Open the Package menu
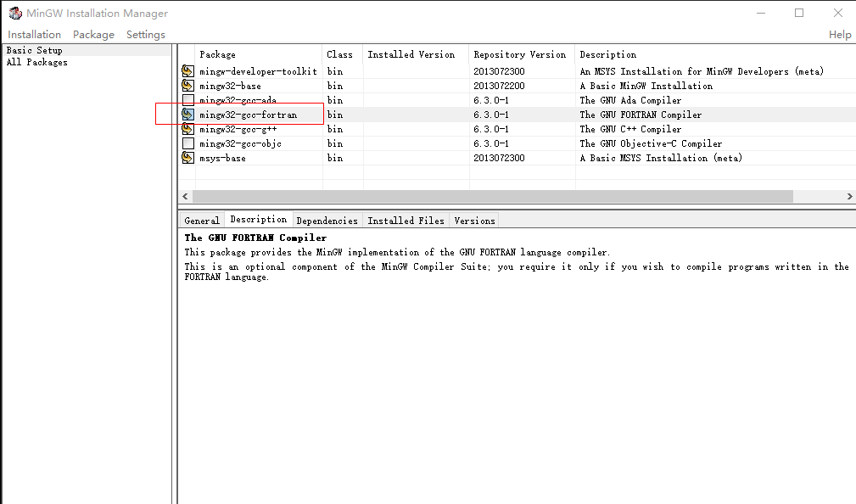The width and height of the screenshot is (856, 504). pyautogui.click(x=93, y=34)
